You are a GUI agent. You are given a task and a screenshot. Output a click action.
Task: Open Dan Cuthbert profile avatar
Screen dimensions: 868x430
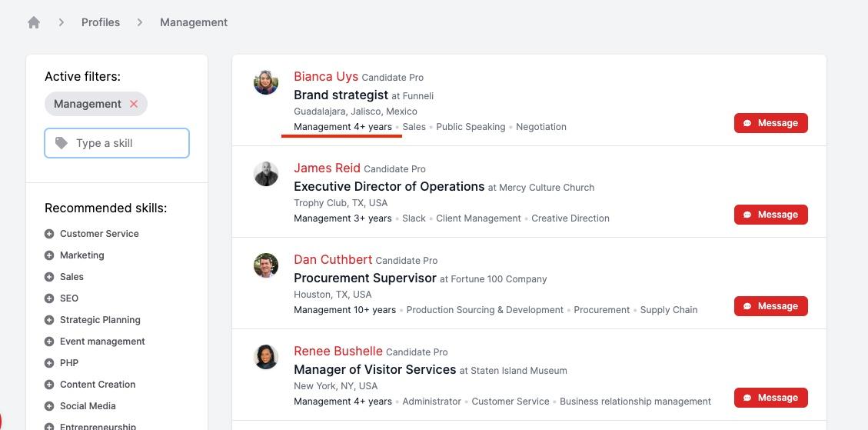click(x=266, y=265)
